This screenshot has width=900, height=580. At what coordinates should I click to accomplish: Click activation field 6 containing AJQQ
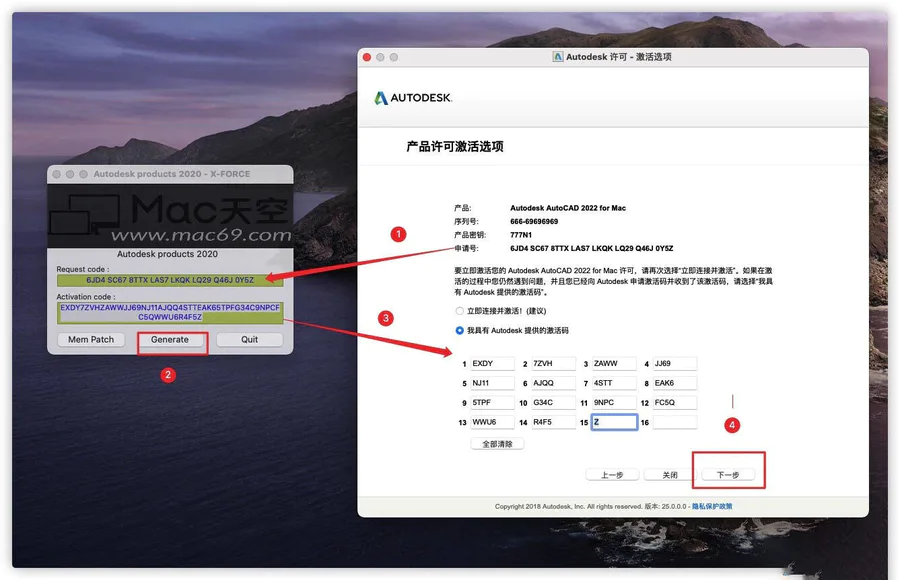(553, 384)
